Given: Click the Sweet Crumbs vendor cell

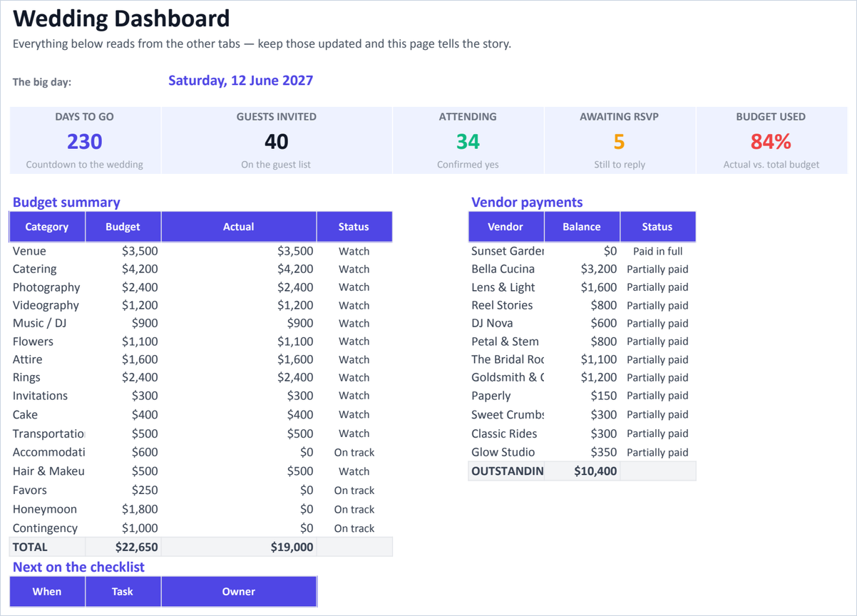Looking at the screenshot, I should (506, 414).
